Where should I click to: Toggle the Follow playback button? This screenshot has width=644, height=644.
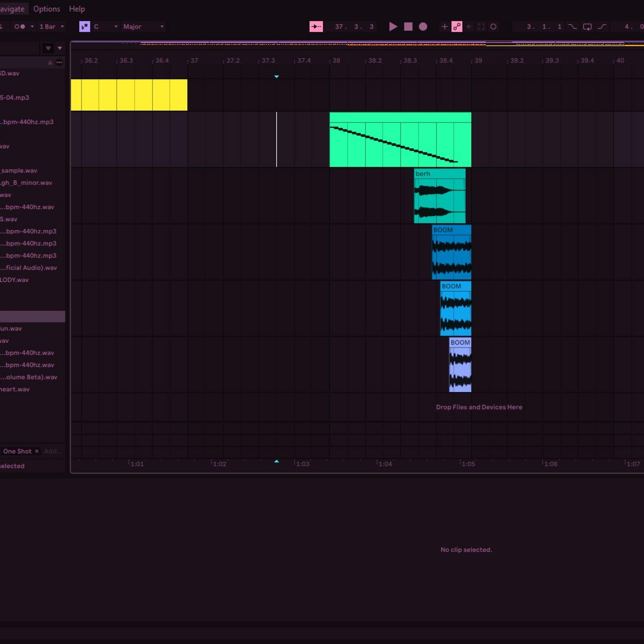[316, 27]
